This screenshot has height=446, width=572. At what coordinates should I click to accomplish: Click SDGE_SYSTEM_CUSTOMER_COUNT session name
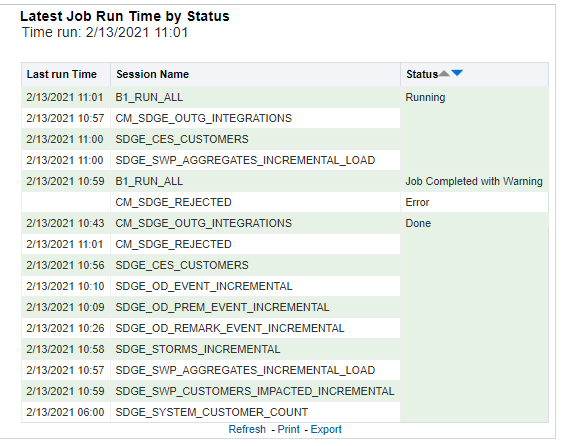click(x=212, y=412)
